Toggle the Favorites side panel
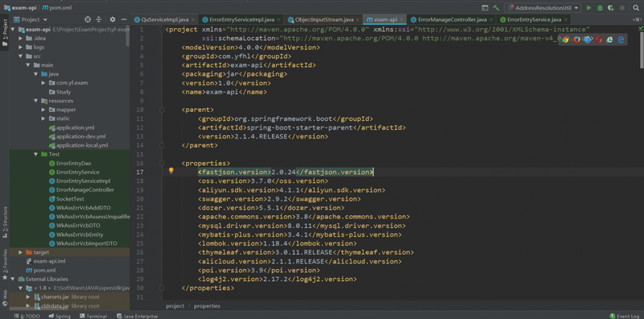 [x=5, y=265]
